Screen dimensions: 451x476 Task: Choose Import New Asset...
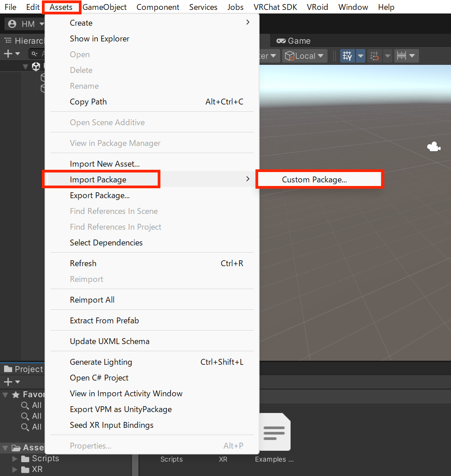click(152, 164)
